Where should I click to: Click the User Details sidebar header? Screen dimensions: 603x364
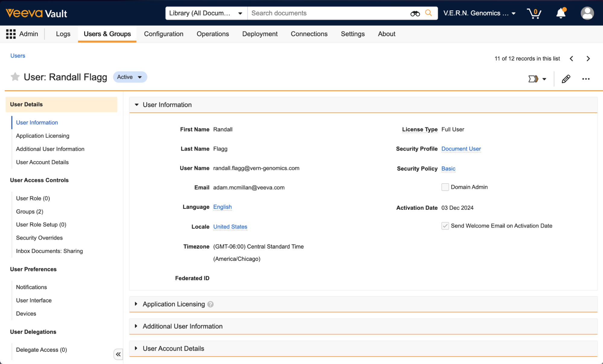tap(61, 105)
